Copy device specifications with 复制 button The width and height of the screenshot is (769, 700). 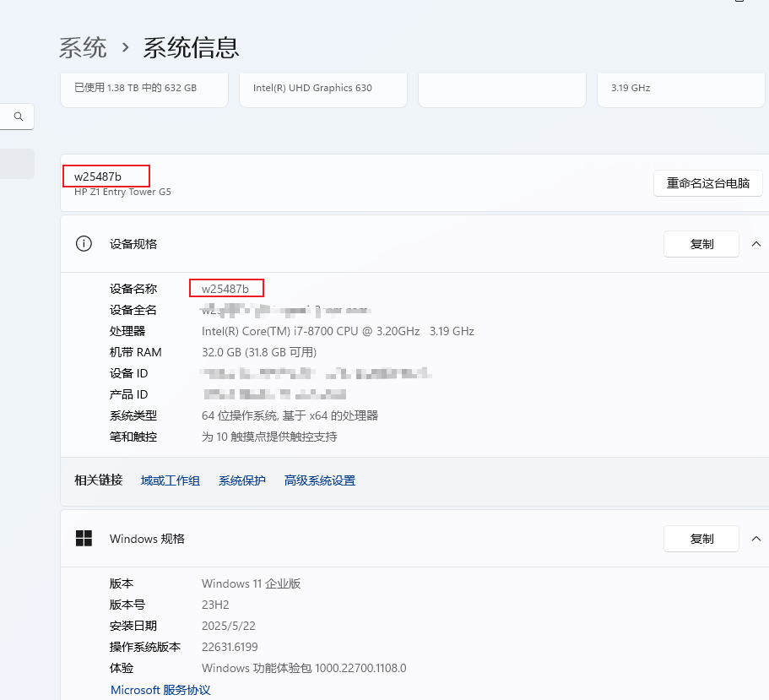pos(701,244)
